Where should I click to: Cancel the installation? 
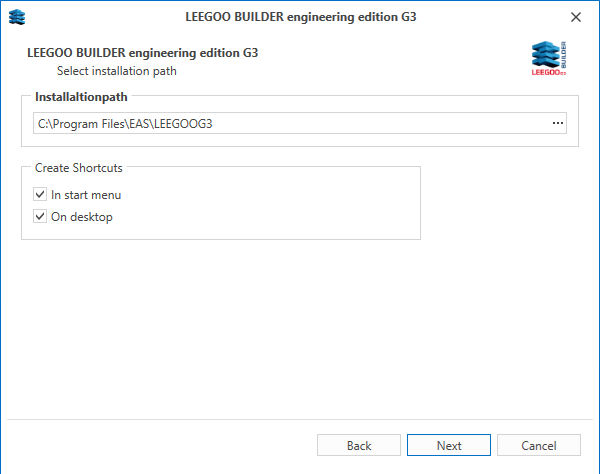point(539,445)
